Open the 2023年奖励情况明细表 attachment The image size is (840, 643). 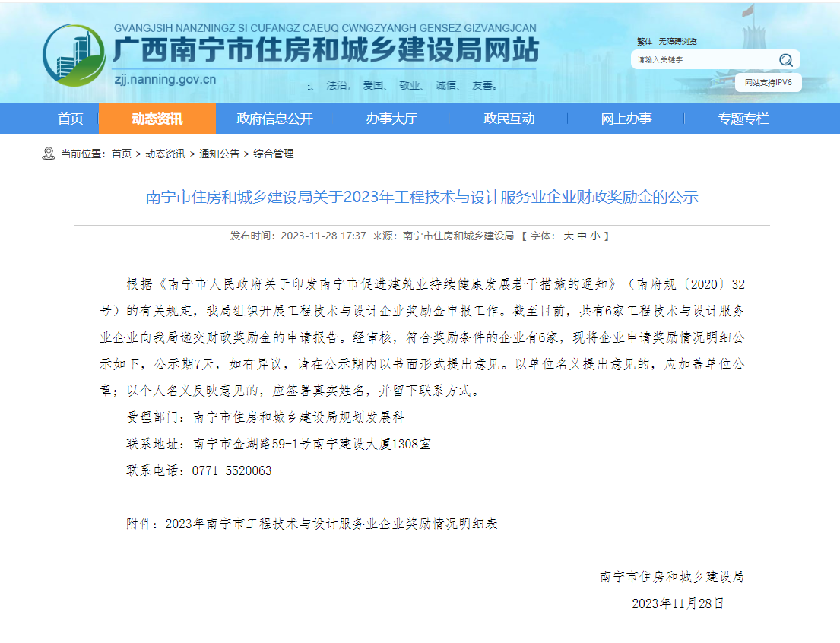click(331, 524)
